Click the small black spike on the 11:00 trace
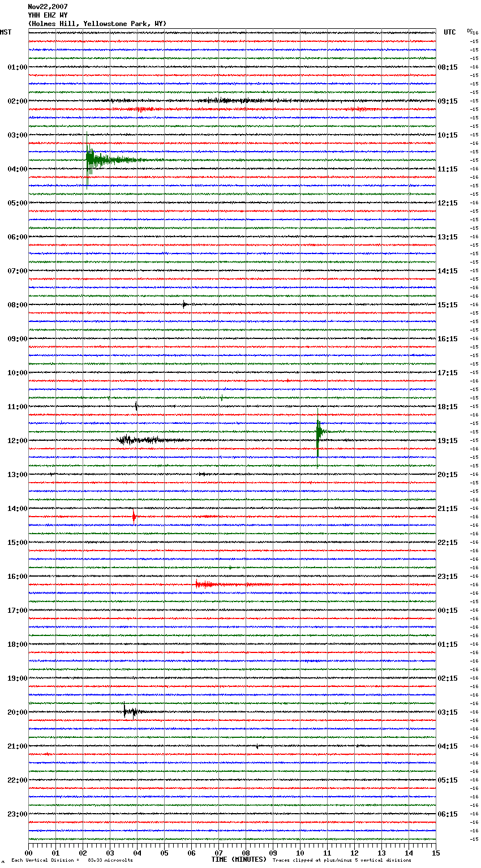 click(136, 406)
